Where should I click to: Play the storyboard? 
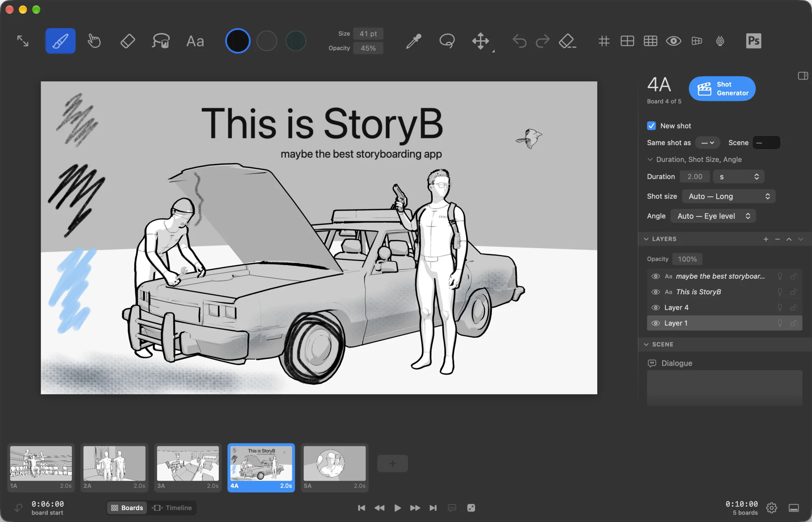tap(397, 508)
